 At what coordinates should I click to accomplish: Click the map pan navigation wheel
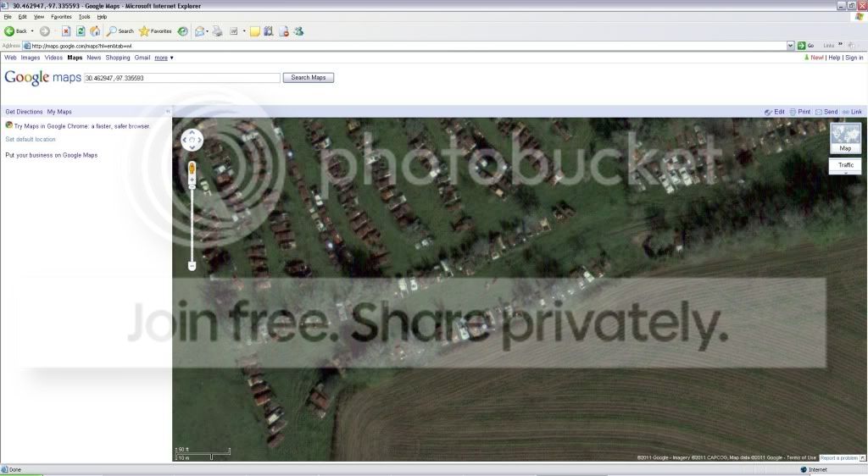click(192, 140)
